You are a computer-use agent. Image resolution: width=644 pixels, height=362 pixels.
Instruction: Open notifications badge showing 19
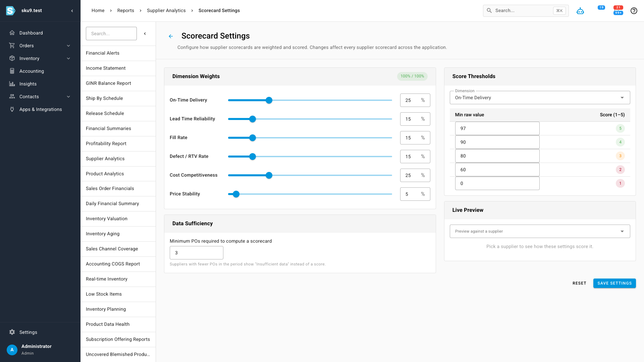click(601, 7)
